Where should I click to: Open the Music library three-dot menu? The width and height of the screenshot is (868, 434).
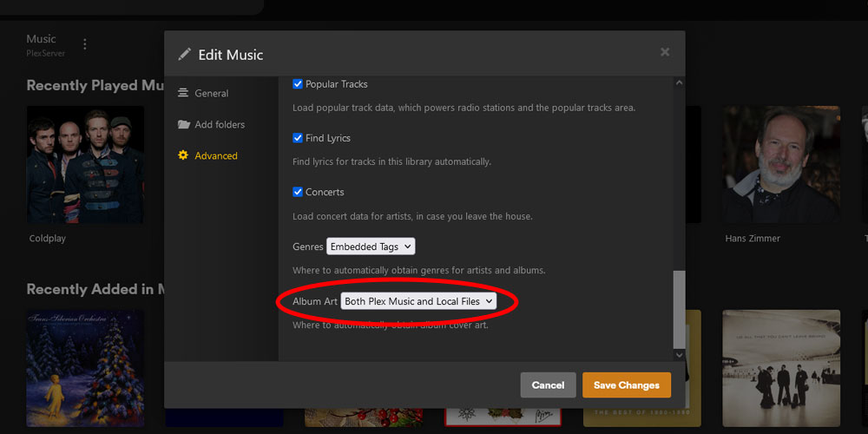85,44
